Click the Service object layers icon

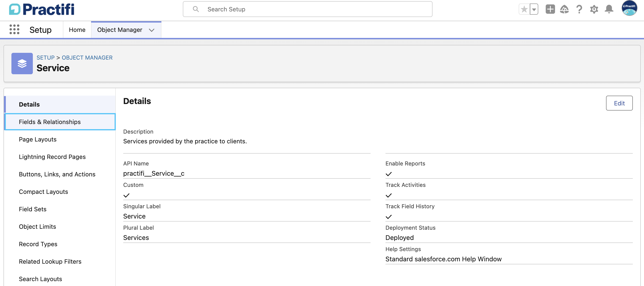click(x=22, y=64)
